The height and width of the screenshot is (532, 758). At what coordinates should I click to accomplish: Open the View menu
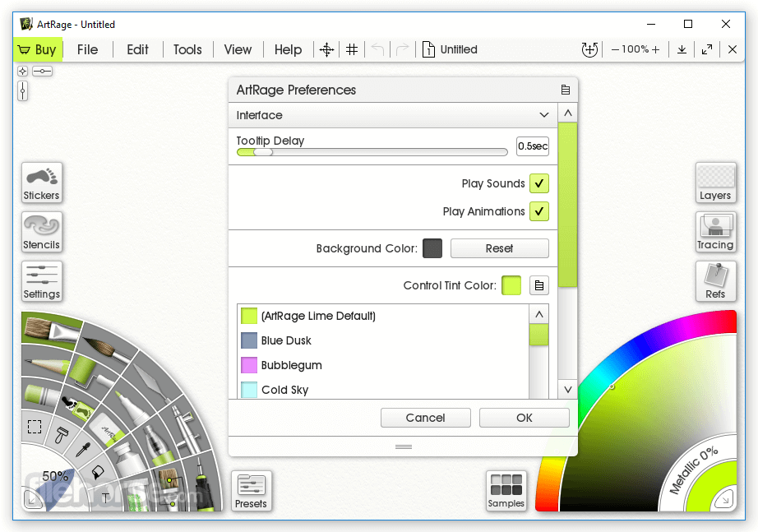tap(238, 49)
